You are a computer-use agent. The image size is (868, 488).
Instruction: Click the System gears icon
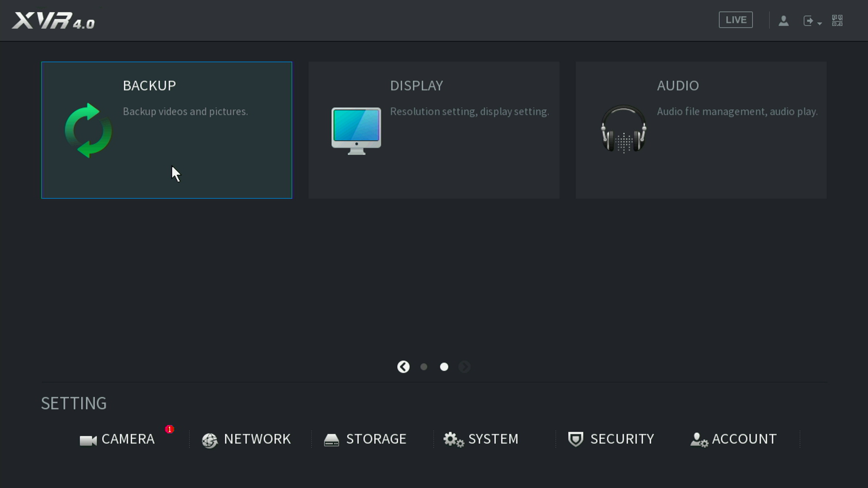pyautogui.click(x=453, y=440)
